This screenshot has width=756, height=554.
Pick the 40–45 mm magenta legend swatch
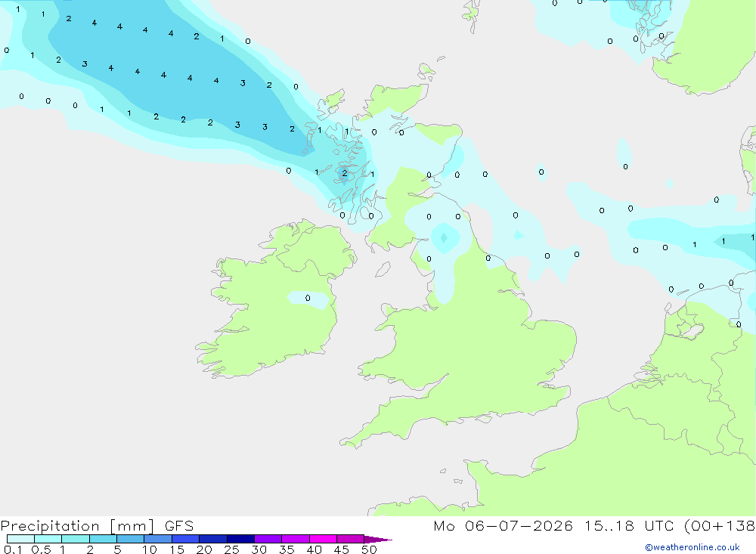coord(323,539)
